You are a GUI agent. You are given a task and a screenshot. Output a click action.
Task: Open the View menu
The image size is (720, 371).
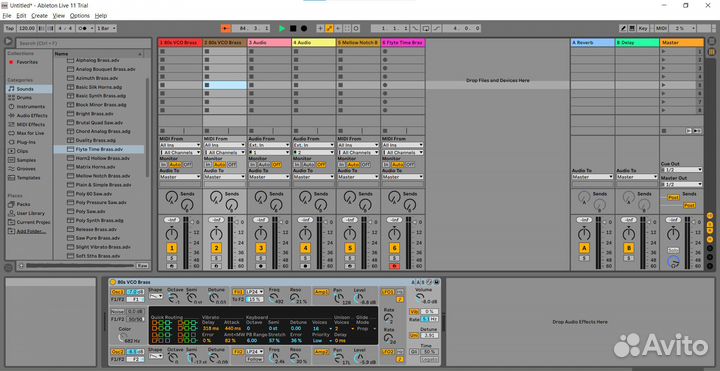[x=59, y=16]
